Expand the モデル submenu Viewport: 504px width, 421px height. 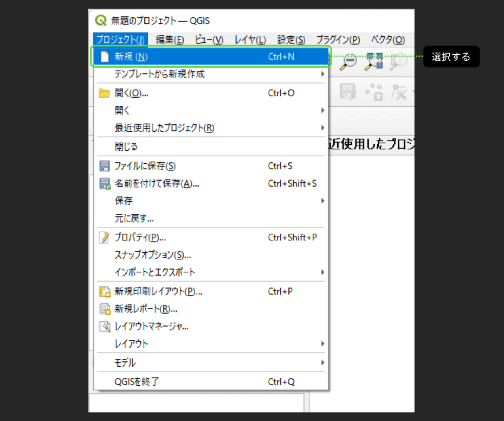(x=211, y=363)
